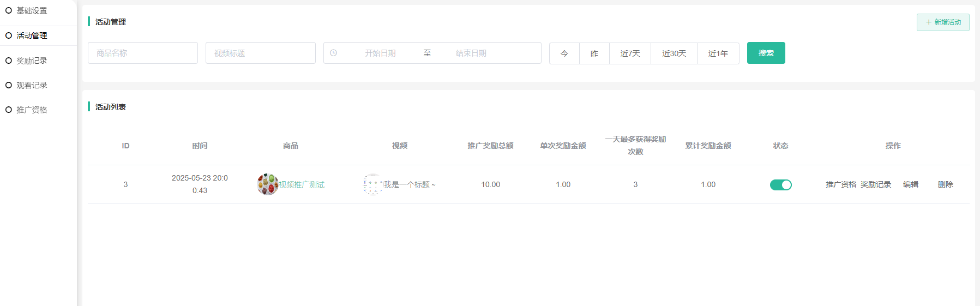Click 编辑 for activity 3
Screen dimensions: 980x306
tap(910, 184)
